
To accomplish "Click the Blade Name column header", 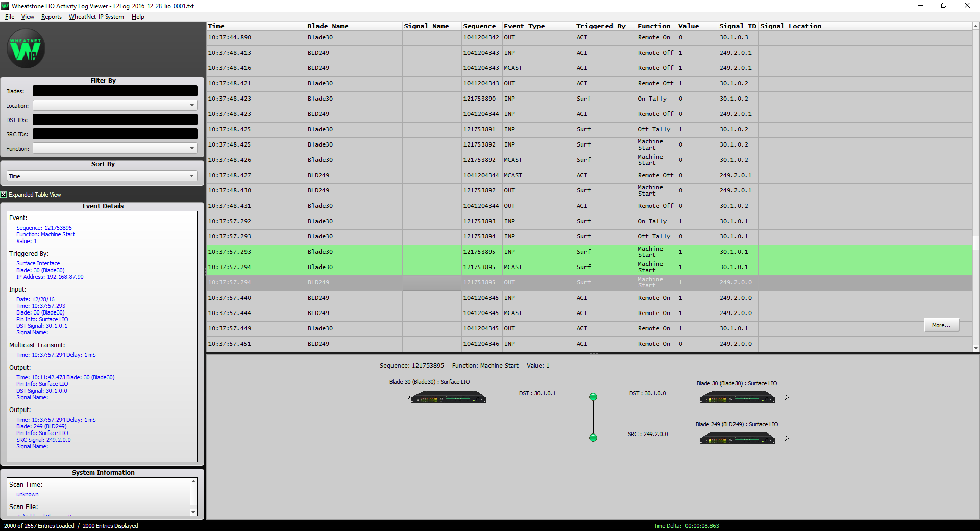I will coord(354,26).
